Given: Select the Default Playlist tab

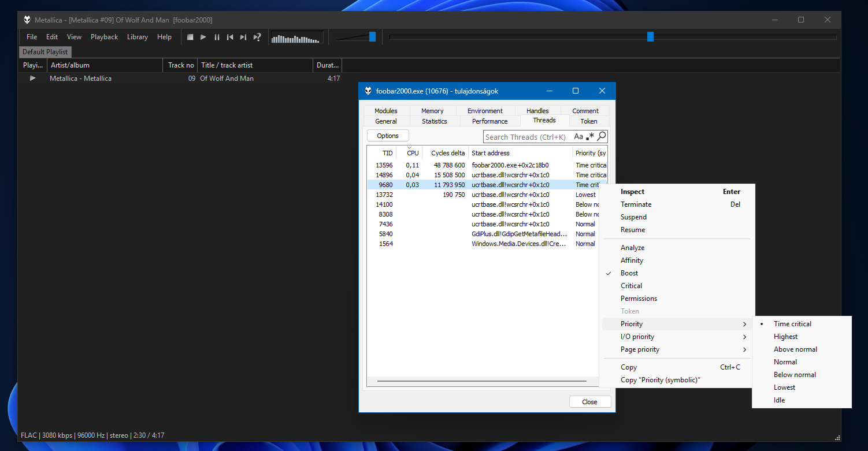Looking at the screenshot, I should [45, 52].
